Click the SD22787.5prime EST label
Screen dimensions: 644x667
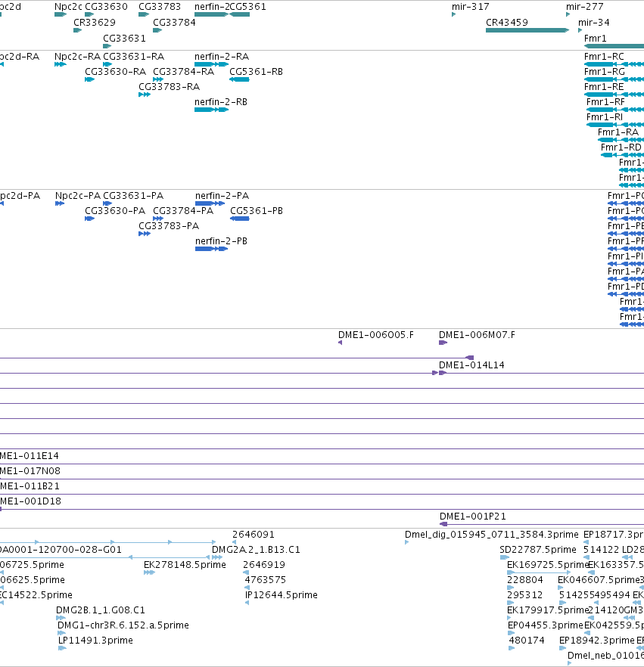538,550
